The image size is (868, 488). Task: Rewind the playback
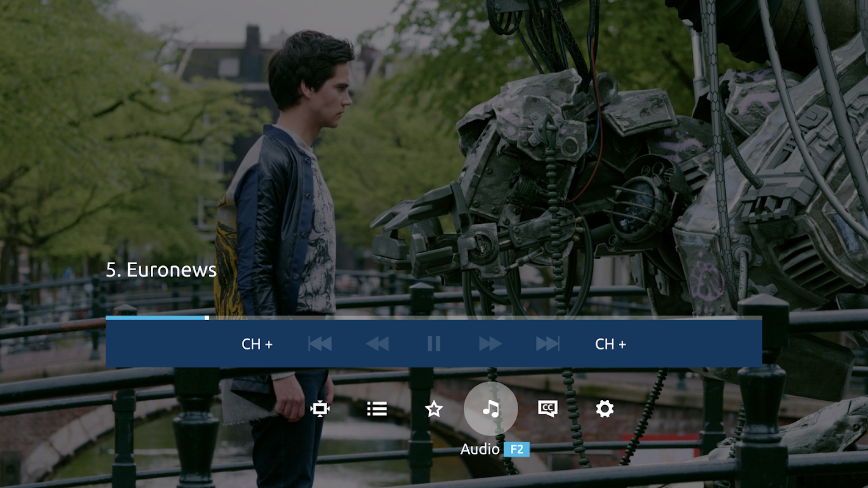coord(377,344)
